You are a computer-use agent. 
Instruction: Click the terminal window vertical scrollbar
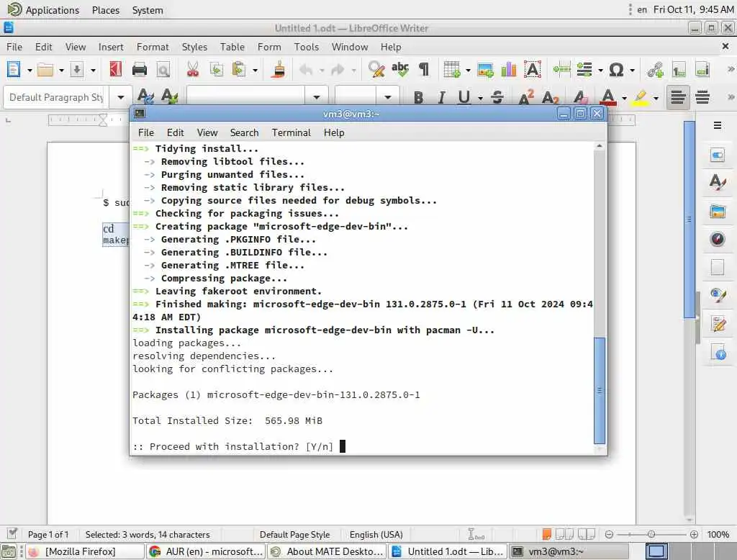click(x=600, y=391)
